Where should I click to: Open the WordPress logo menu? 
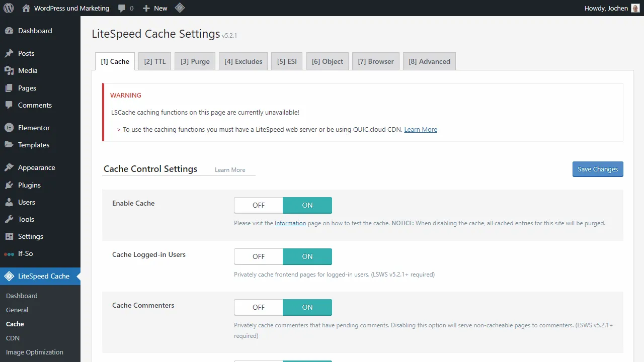(9, 8)
